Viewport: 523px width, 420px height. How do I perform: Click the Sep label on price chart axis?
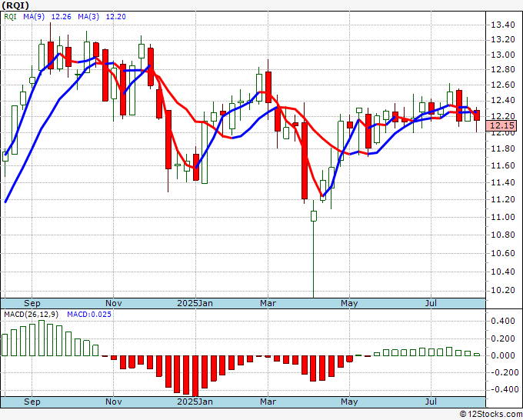32,303
